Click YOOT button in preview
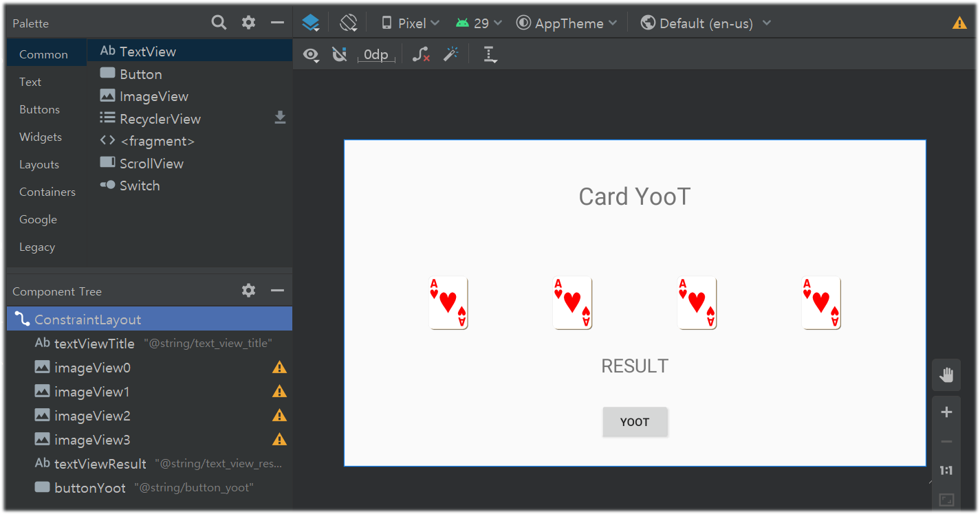The width and height of the screenshot is (980, 514). click(x=635, y=422)
